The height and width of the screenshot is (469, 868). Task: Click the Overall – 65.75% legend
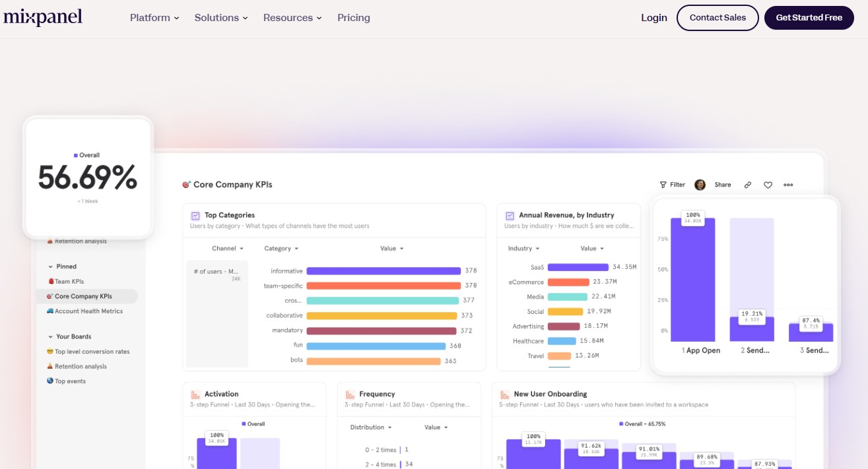[x=642, y=424]
